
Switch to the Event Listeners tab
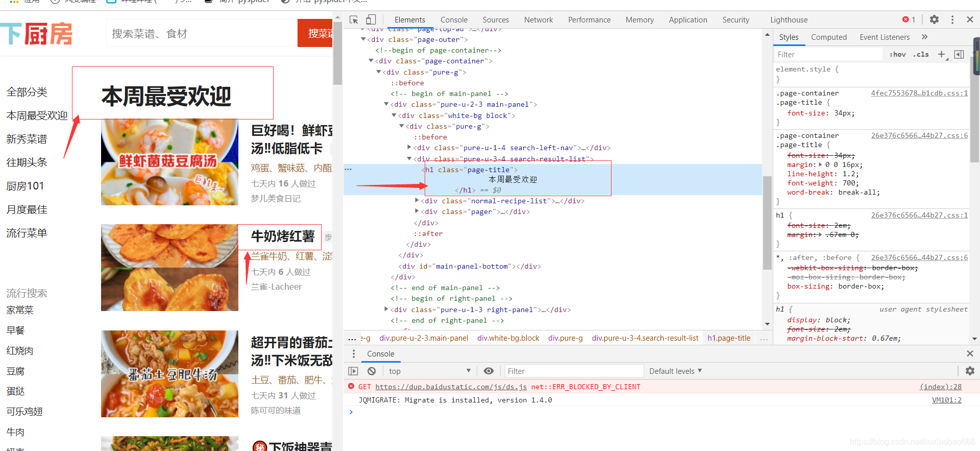click(885, 37)
